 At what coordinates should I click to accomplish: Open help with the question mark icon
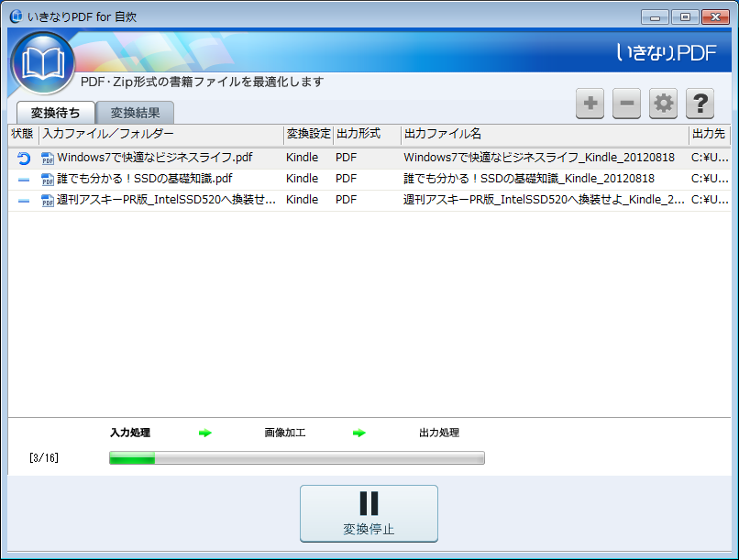pos(700,104)
